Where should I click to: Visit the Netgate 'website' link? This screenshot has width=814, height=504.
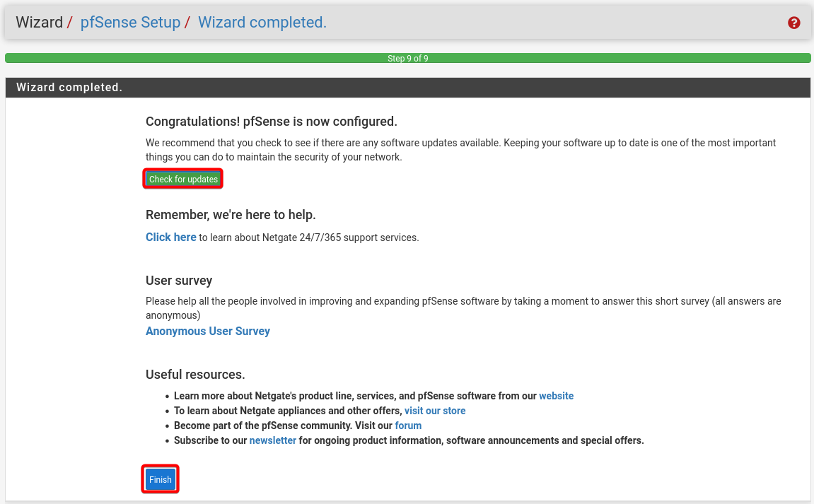pyautogui.click(x=556, y=396)
